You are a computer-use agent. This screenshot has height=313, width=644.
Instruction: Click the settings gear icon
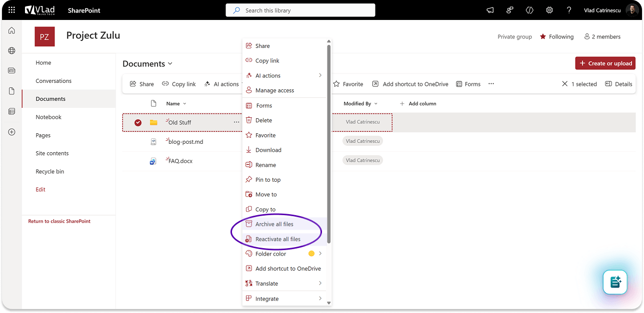click(x=549, y=10)
